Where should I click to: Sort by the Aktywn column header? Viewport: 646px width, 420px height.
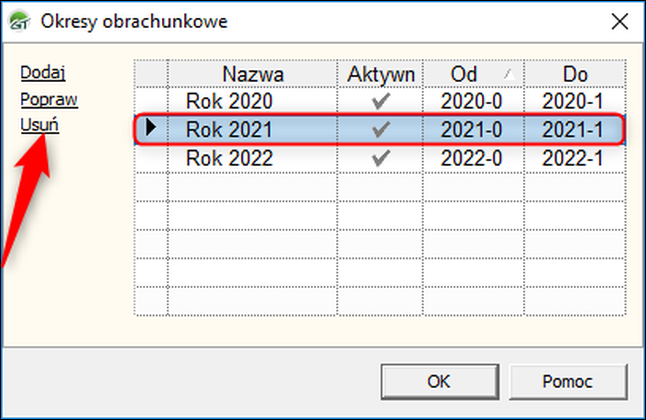pos(380,74)
